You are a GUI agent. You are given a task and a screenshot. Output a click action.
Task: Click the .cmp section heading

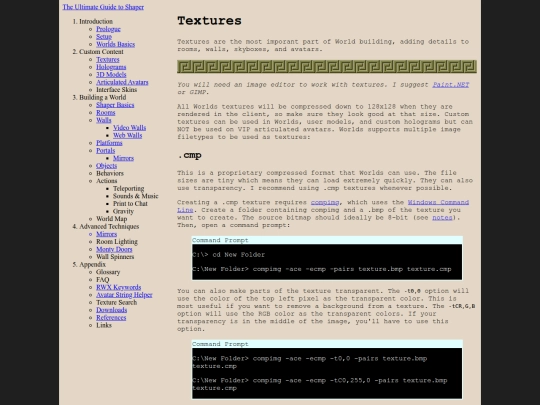coord(189,155)
